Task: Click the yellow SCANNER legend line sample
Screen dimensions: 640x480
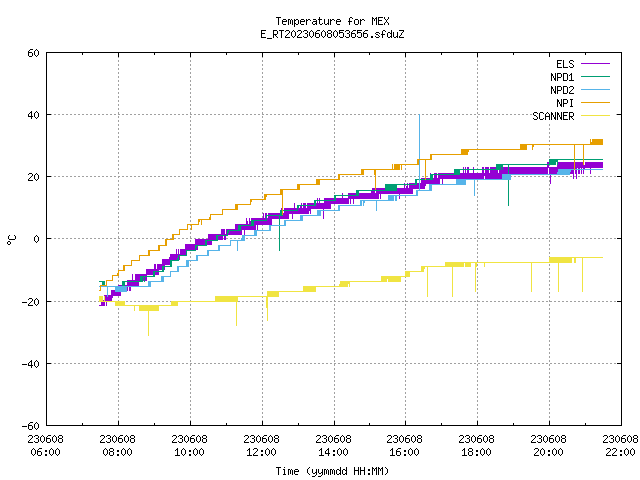Action: 595,116
